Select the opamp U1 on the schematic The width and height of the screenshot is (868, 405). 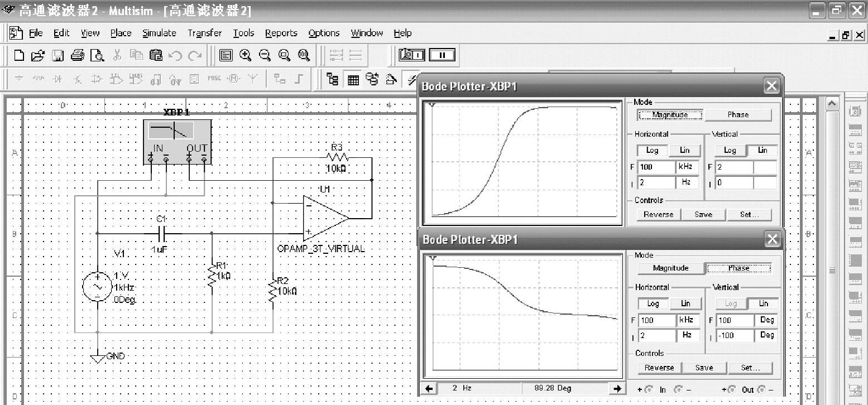(326, 218)
